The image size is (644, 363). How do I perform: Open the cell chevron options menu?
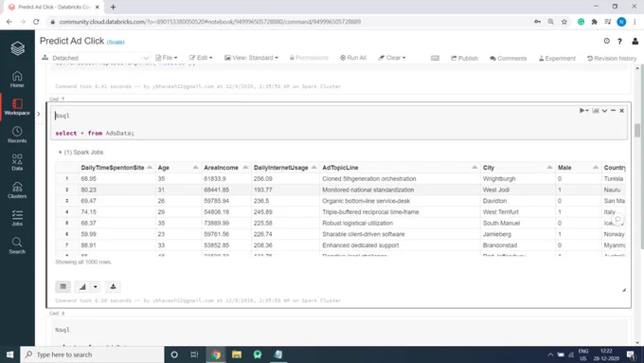[x=604, y=111]
